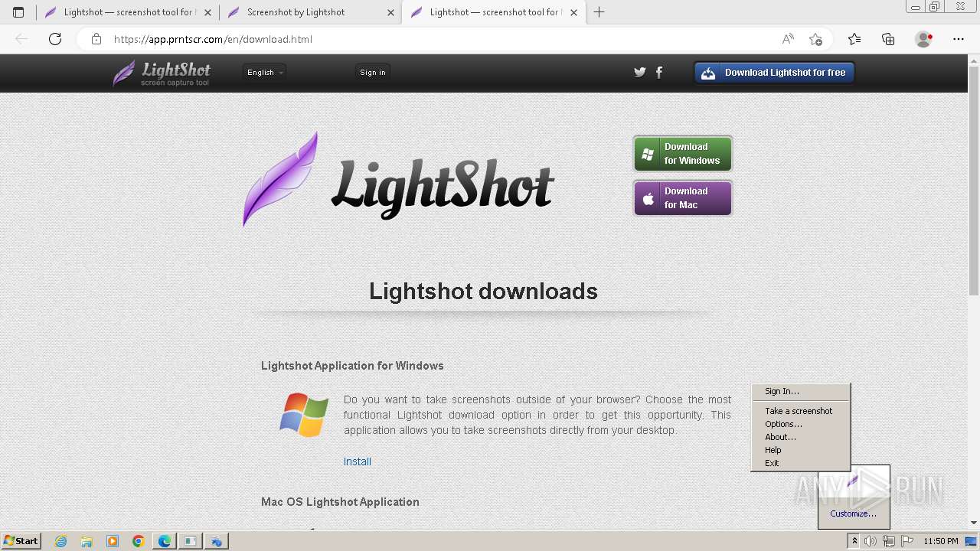
Task: Close the Screenshot by Lightshot tab
Action: pyautogui.click(x=391, y=12)
